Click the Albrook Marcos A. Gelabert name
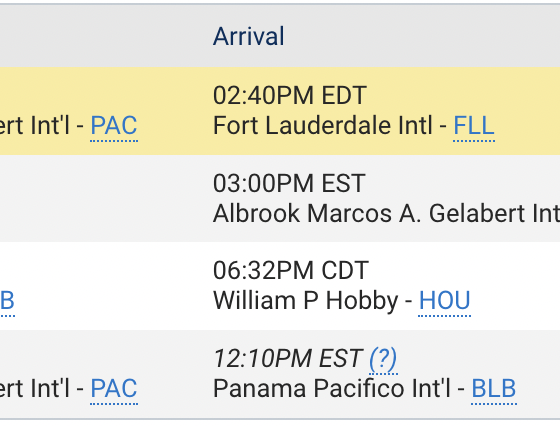Image resolution: width=560 pixels, height=426 pixels. pos(386,214)
